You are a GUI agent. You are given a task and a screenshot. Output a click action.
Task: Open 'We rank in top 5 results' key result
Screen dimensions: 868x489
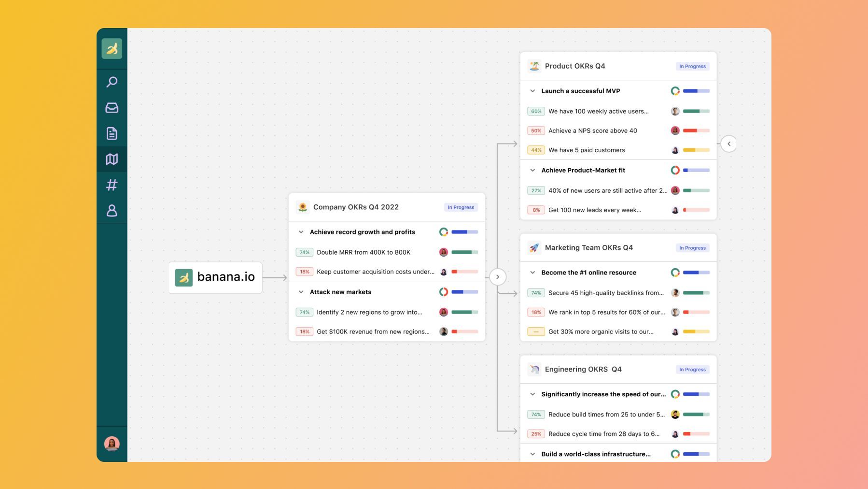tap(606, 312)
